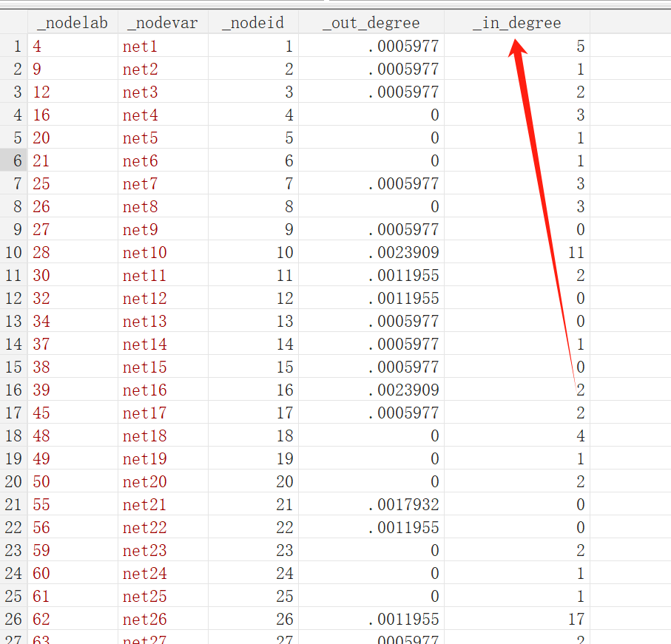671x644 pixels.
Task: Click _in_degree value 11 in net10 row
Action: click(x=517, y=252)
